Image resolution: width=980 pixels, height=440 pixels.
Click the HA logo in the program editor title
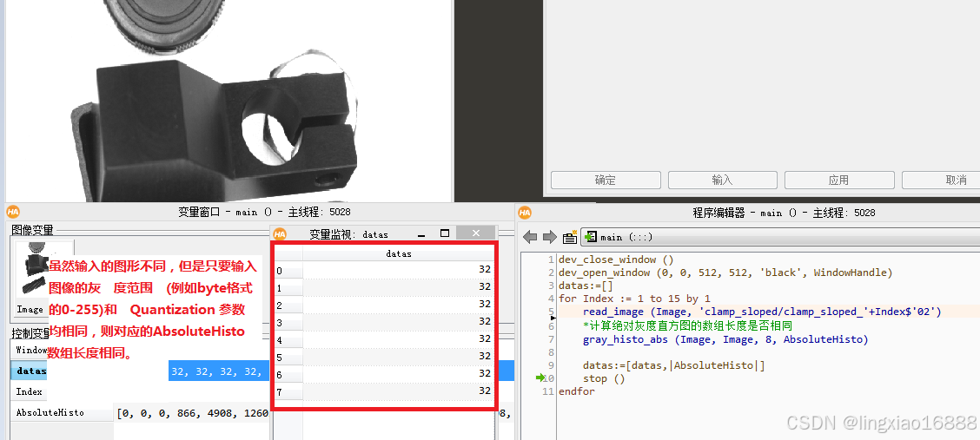525,213
